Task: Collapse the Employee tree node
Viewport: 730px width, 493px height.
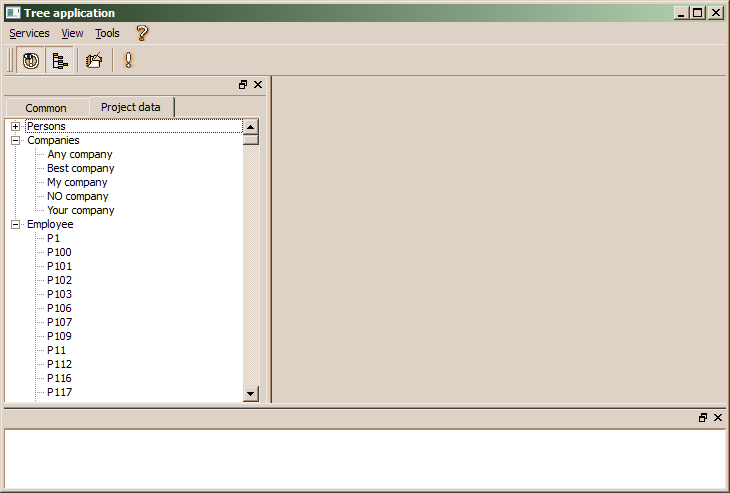Action: (x=15, y=225)
